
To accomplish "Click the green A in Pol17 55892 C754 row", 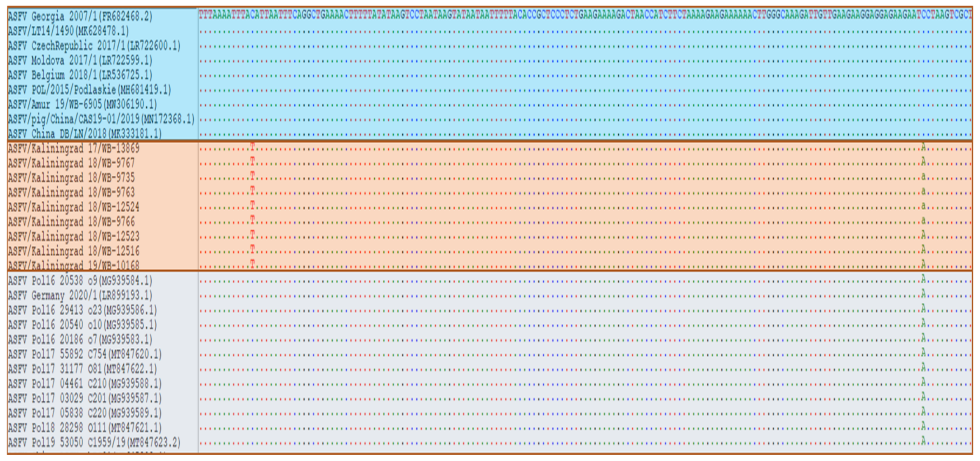I will [923, 353].
